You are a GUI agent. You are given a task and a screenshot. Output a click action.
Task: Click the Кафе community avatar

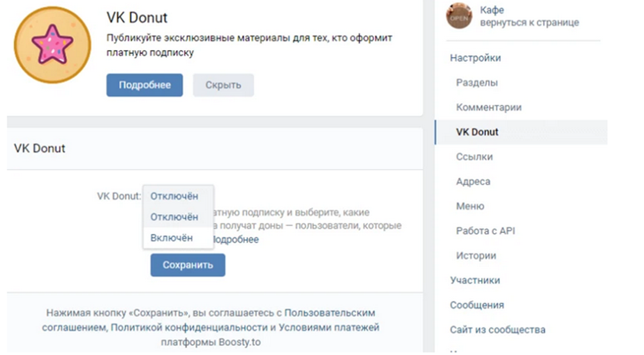click(459, 16)
